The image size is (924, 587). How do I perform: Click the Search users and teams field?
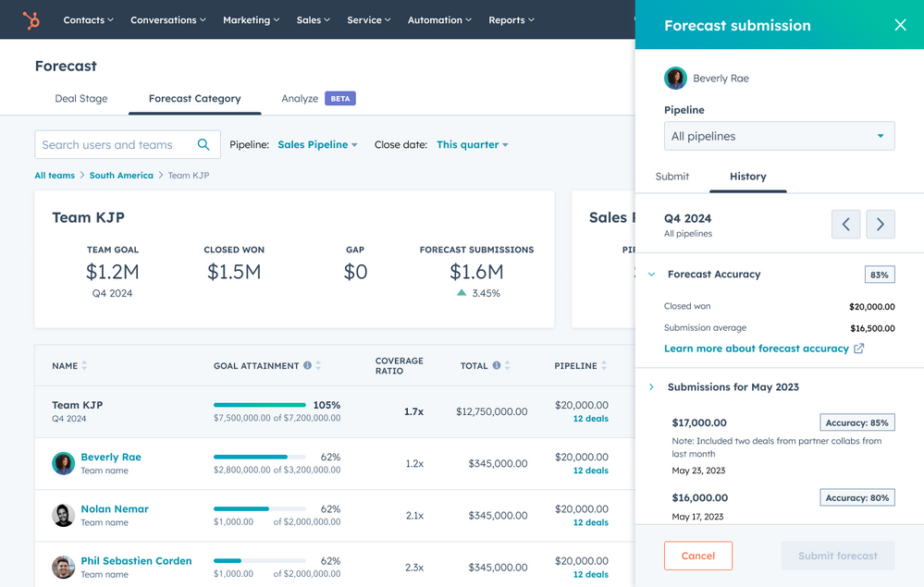[128, 145]
